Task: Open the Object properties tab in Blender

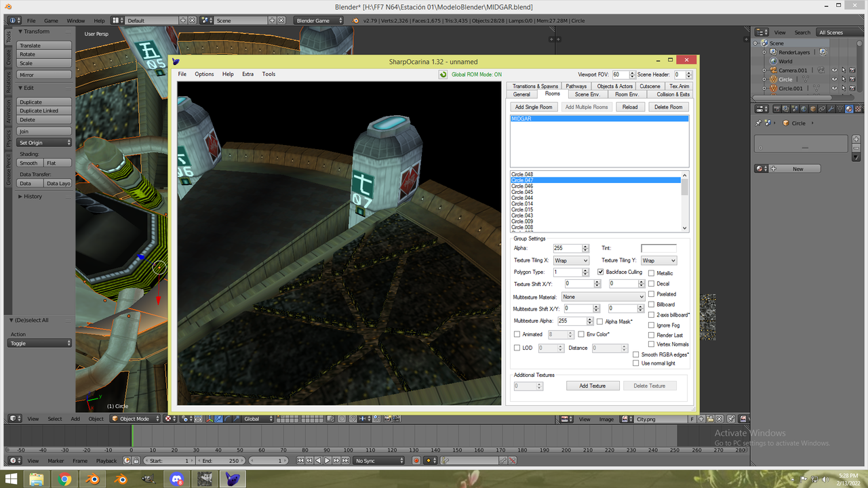Action: pyautogui.click(x=813, y=109)
